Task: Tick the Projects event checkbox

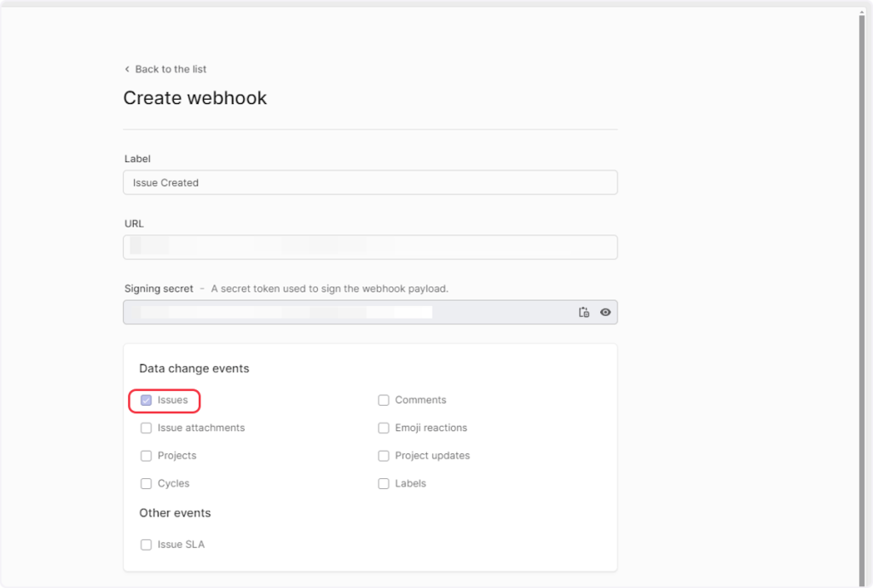Action: 147,456
